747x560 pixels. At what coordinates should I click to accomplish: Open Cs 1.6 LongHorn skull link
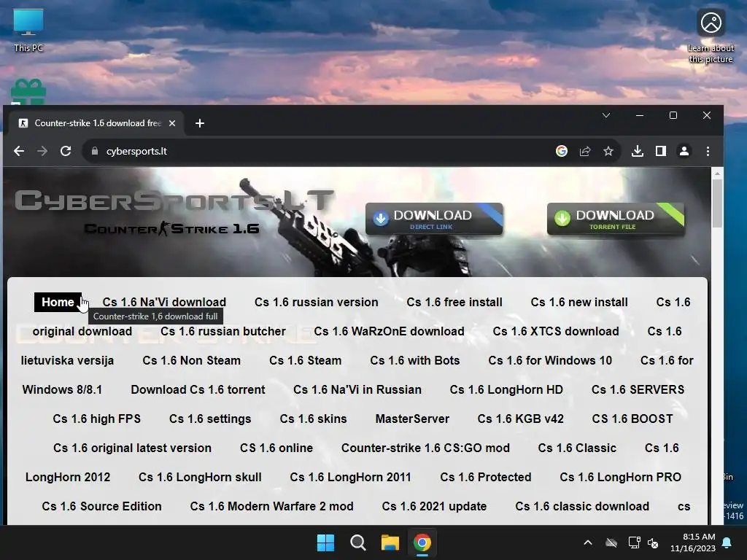pos(200,477)
